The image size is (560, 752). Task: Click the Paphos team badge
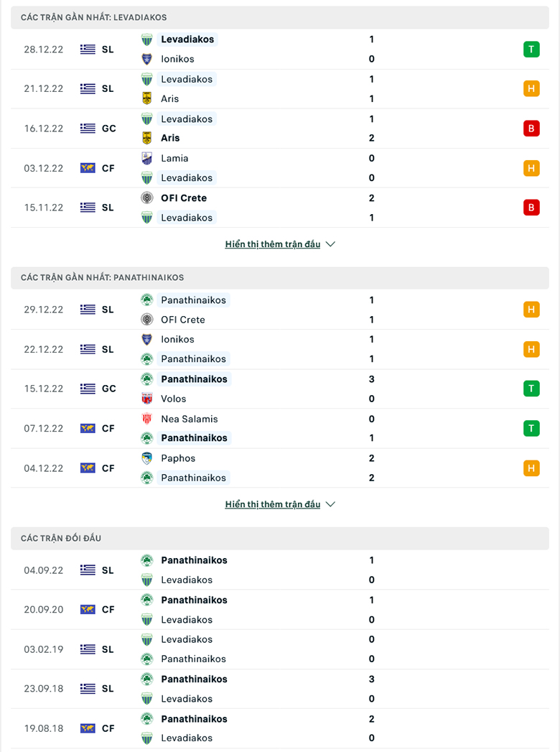pyautogui.click(x=148, y=458)
